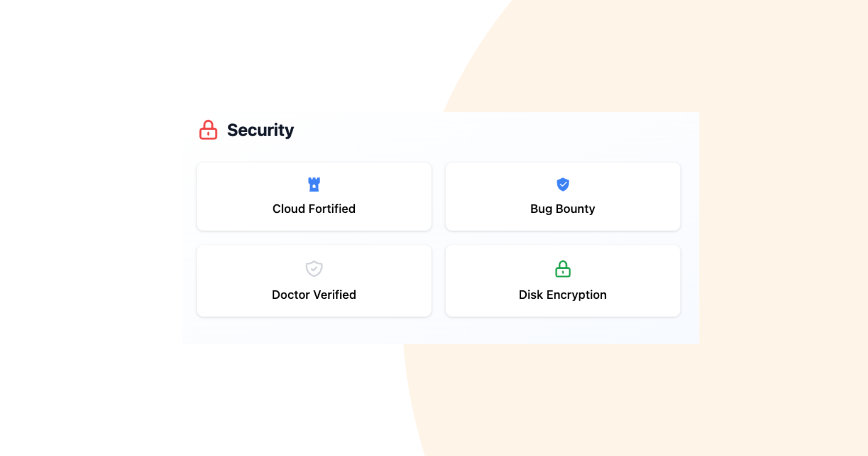
Task: Open the Doctor Verified card
Action: (314, 281)
